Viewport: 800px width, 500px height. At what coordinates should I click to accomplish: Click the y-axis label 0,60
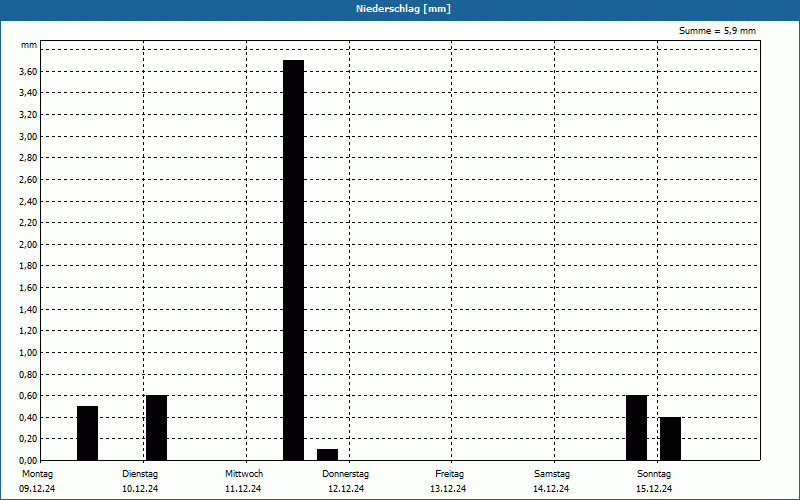click(x=28, y=396)
